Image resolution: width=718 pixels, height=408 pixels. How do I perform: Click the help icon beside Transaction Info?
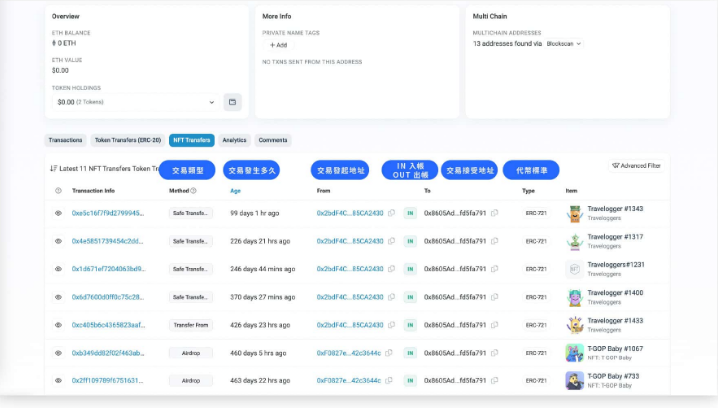coord(58,190)
